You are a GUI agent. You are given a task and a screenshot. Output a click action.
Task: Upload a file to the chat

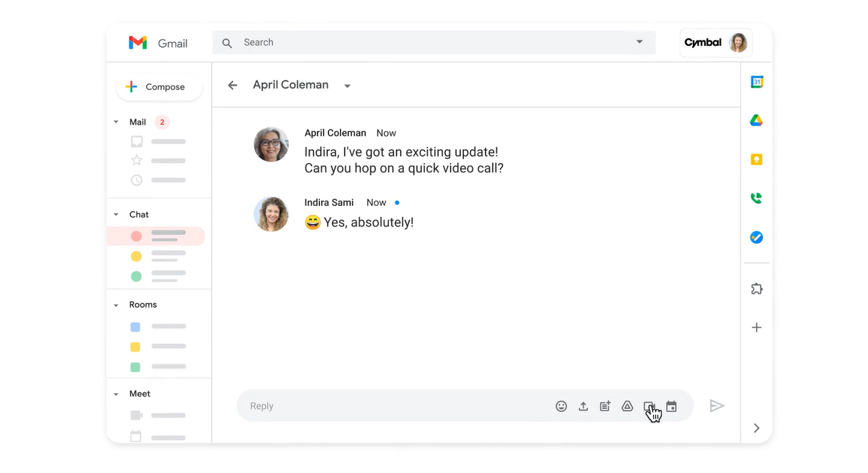pyautogui.click(x=583, y=406)
